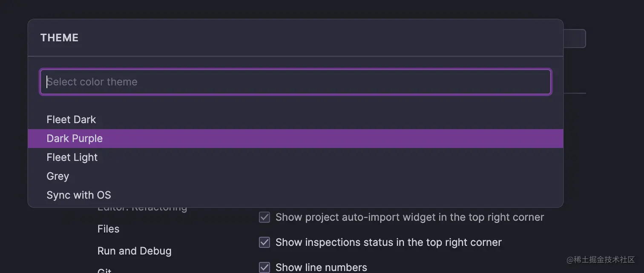Uncheck the Show line numbers checkbox
This screenshot has height=273, width=644.
click(x=264, y=267)
